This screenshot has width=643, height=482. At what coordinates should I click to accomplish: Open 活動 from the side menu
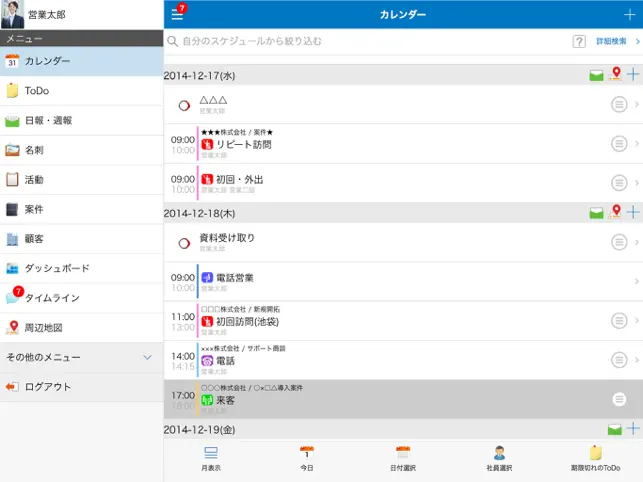click(x=82, y=180)
